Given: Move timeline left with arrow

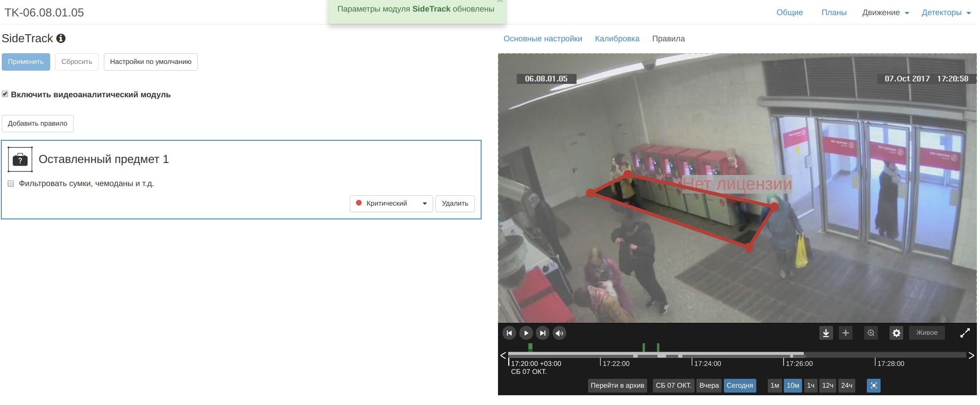Looking at the screenshot, I should pos(503,355).
